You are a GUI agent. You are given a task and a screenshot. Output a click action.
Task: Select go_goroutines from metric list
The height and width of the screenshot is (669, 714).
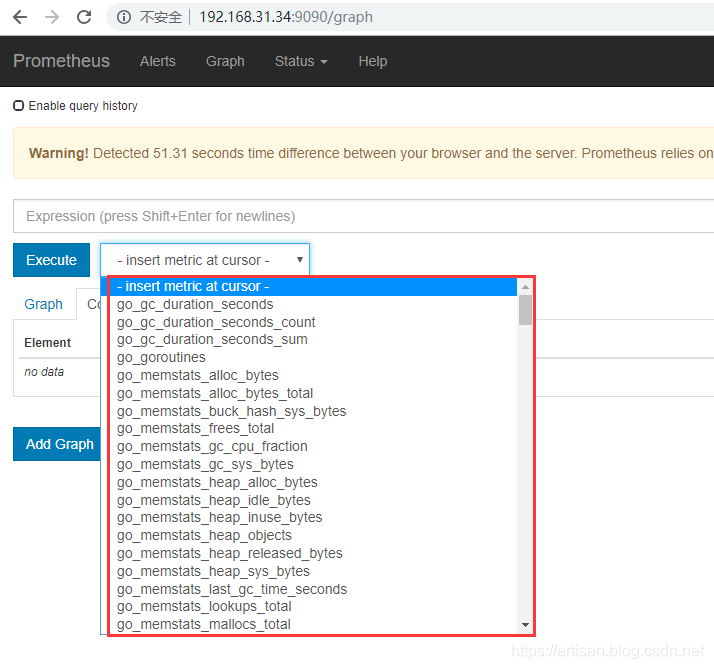(x=161, y=357)
